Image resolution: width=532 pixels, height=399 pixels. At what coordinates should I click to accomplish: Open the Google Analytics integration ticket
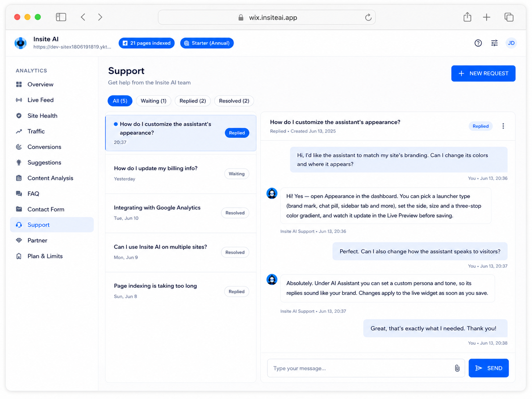(181, 213)
